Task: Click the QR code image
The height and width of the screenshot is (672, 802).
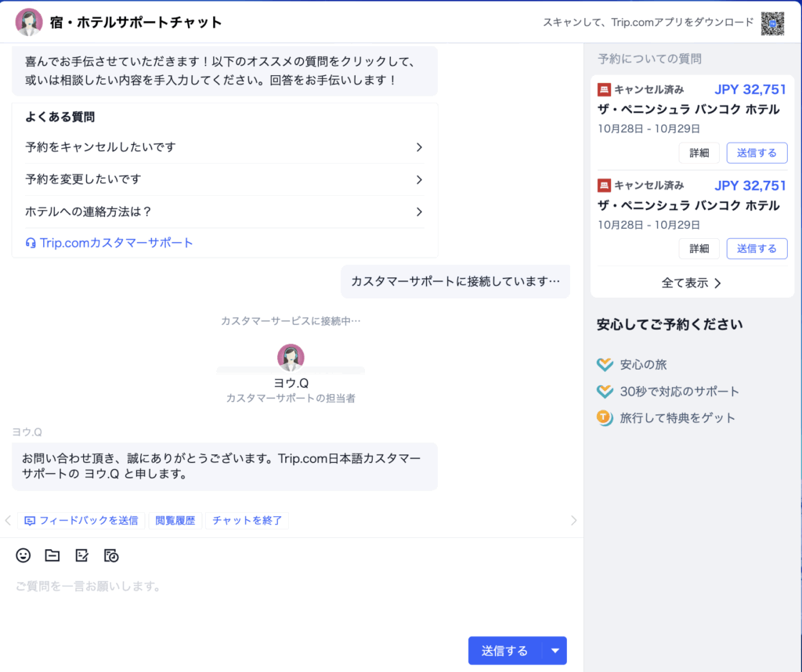Action: pos(773,23)
